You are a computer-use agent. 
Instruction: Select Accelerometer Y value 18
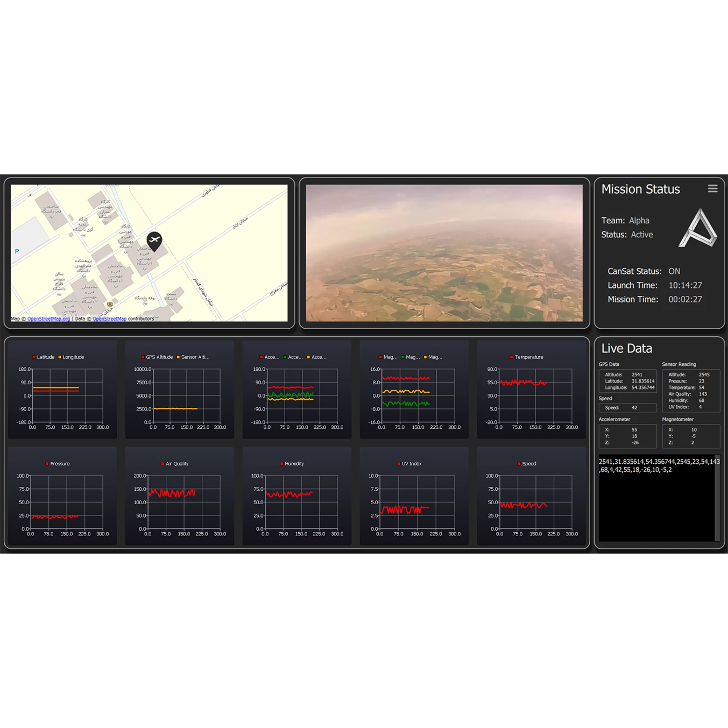click(634, 436)
